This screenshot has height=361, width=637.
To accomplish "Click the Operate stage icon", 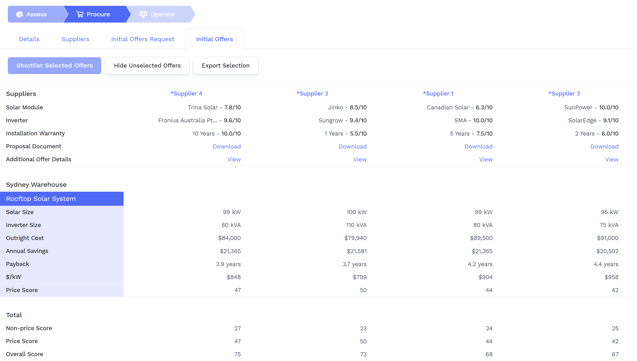I will 143,14.
